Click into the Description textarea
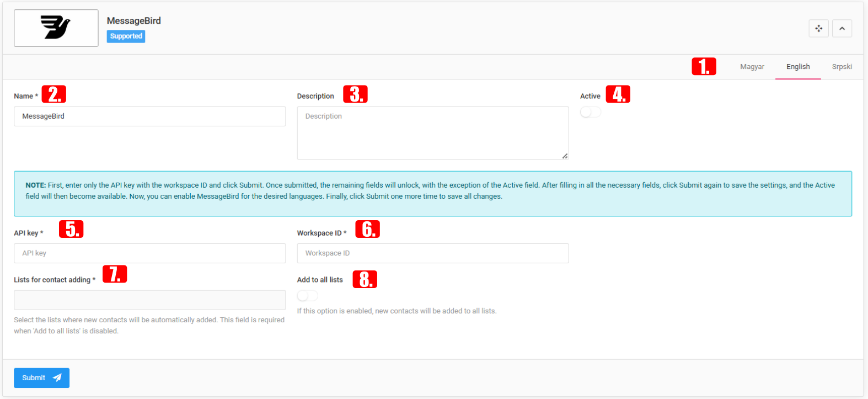The height and width of the screenshot is (399, 868). (433, 133)
